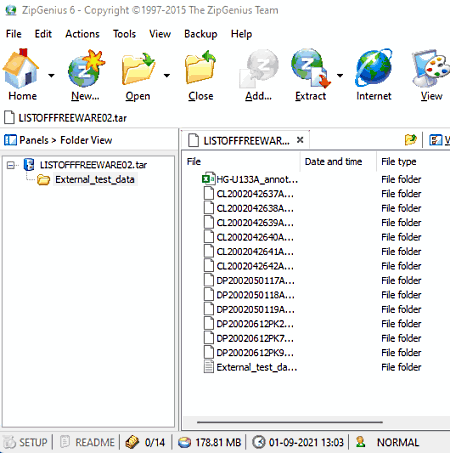Click the disk icon beside 178.81 MB

(x=184, y=442)
